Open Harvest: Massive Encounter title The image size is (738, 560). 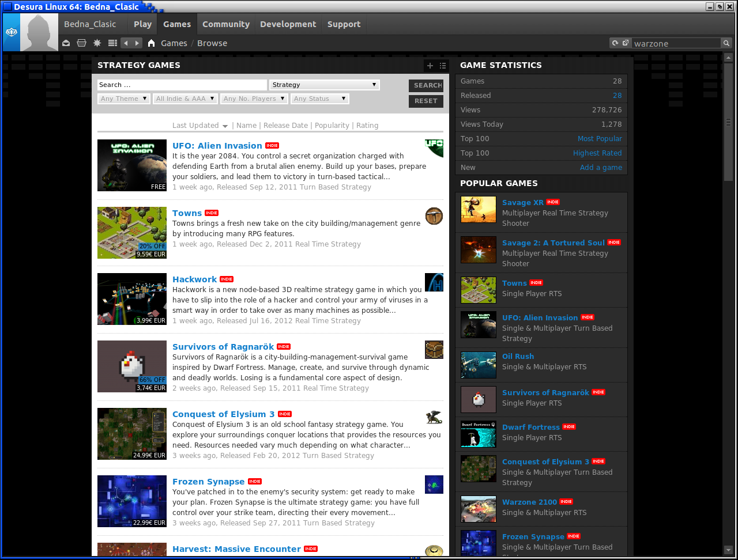pos(236,549)
